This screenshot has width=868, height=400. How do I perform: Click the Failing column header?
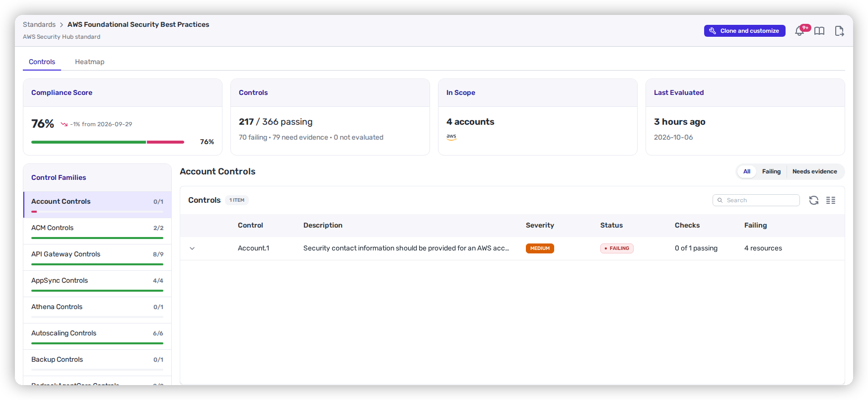(x=755, y=225)
